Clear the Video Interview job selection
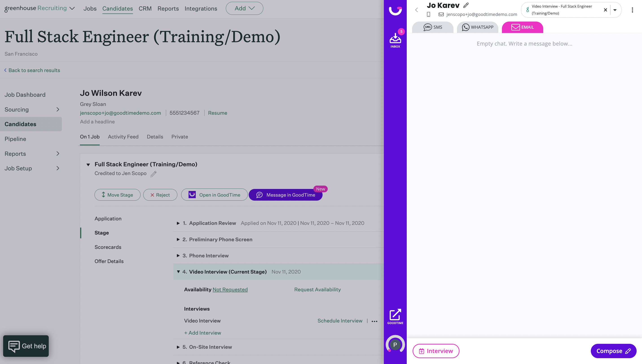Image resolution: width=642 pixels, height=364 pixels. (x=605, y=10)
